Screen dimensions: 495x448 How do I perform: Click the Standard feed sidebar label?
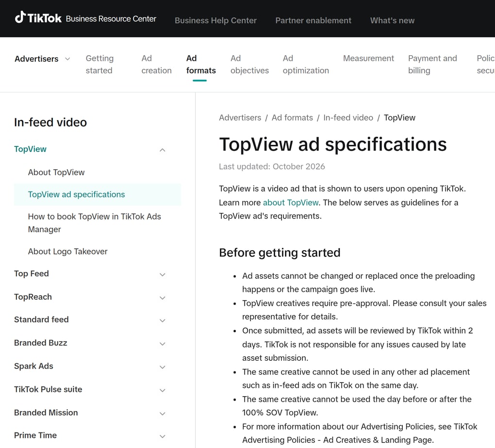coord(41,320)
